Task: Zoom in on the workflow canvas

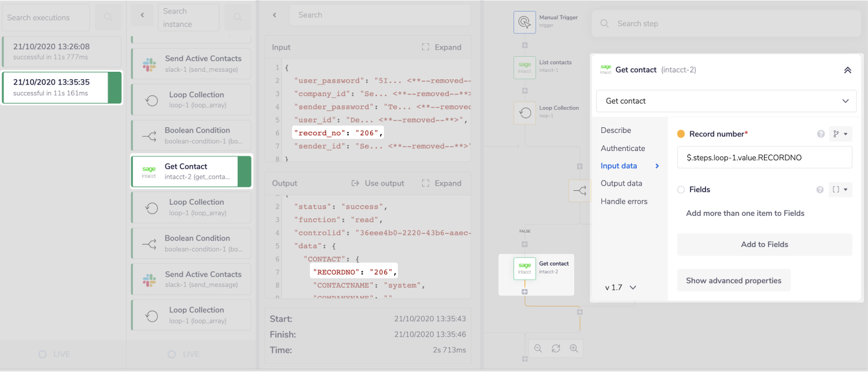Action: 574,348
